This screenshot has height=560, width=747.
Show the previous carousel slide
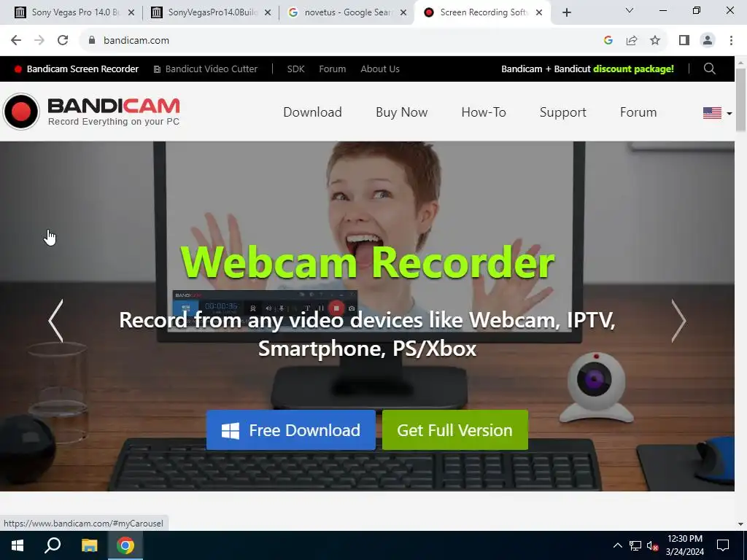[55, 321]
